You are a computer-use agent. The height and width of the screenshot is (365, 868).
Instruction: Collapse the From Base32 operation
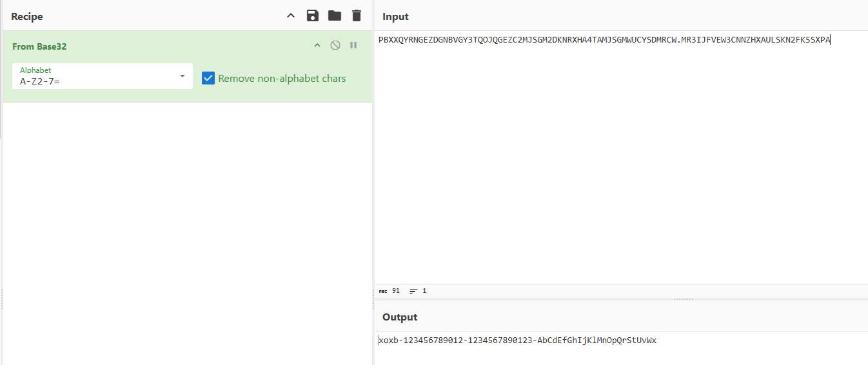tap(317, 45)
